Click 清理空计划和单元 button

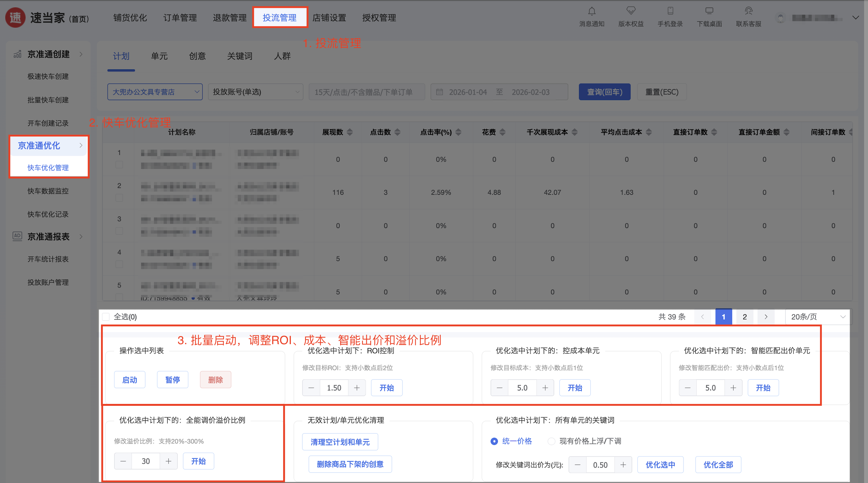[x=340, y=442]
